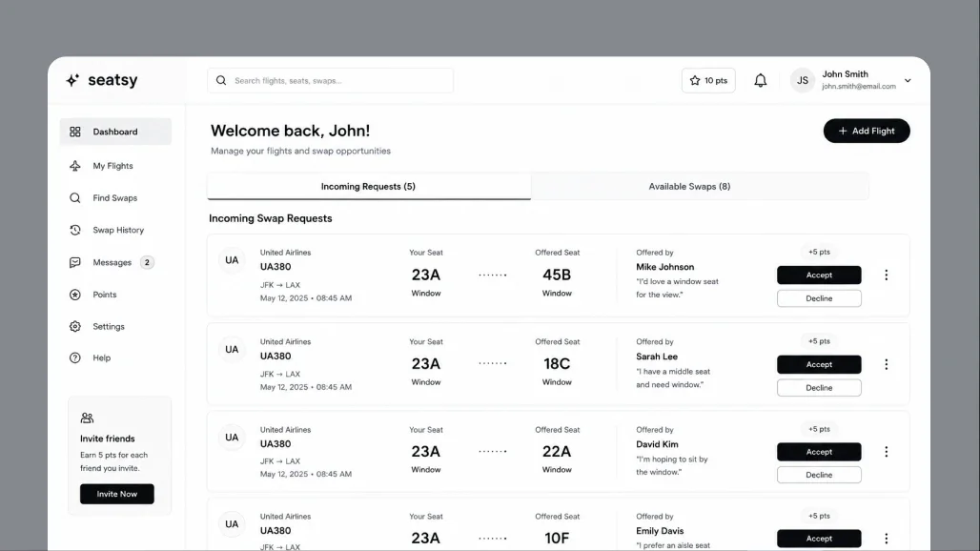Click the Help question mark icon

[x=75, y=358]
